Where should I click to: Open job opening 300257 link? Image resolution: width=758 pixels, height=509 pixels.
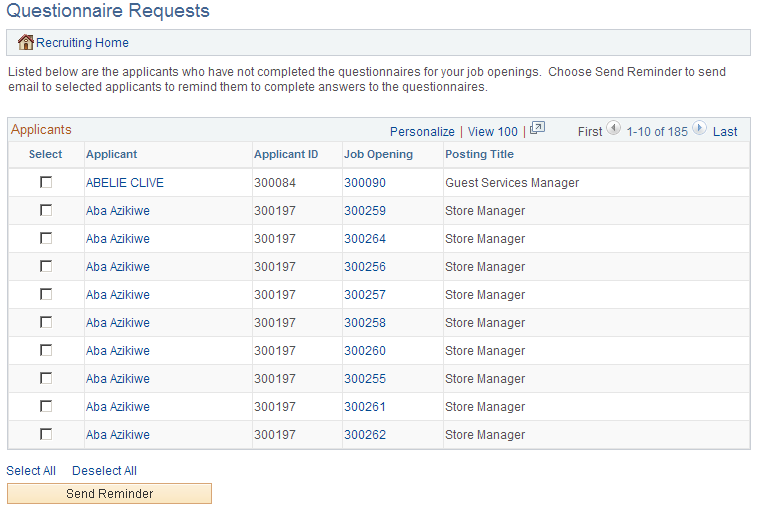pyautogui.click(x=365, y=295)
